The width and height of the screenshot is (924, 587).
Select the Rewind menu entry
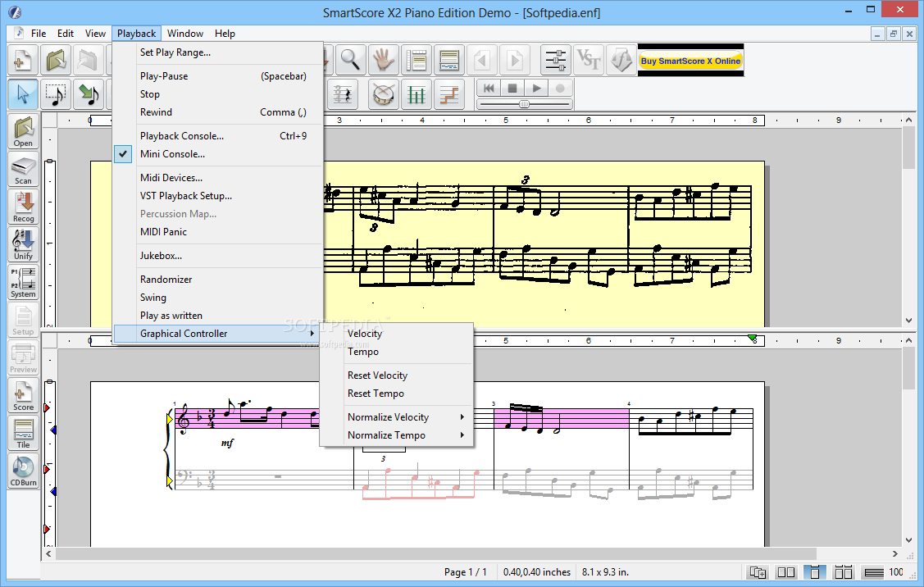click(x=218, y=112)
